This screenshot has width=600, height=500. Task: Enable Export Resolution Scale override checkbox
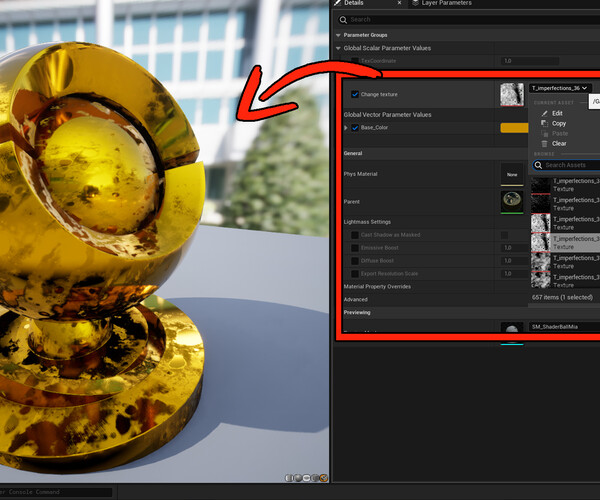(x=355, y=274)
